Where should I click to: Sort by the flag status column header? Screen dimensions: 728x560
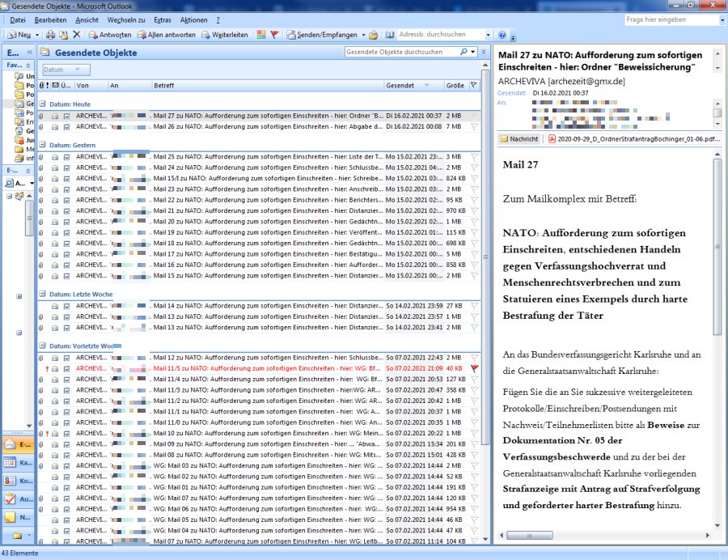point(473,85)
